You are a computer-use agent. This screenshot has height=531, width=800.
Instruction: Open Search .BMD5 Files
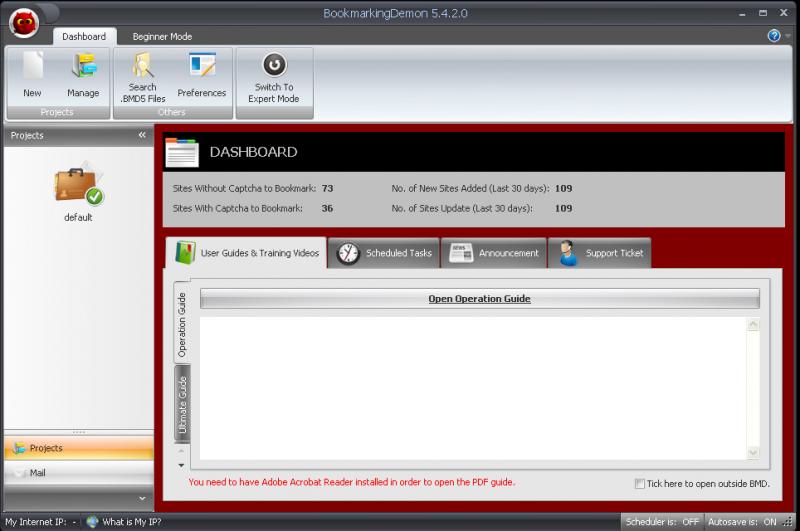point(143,78)
